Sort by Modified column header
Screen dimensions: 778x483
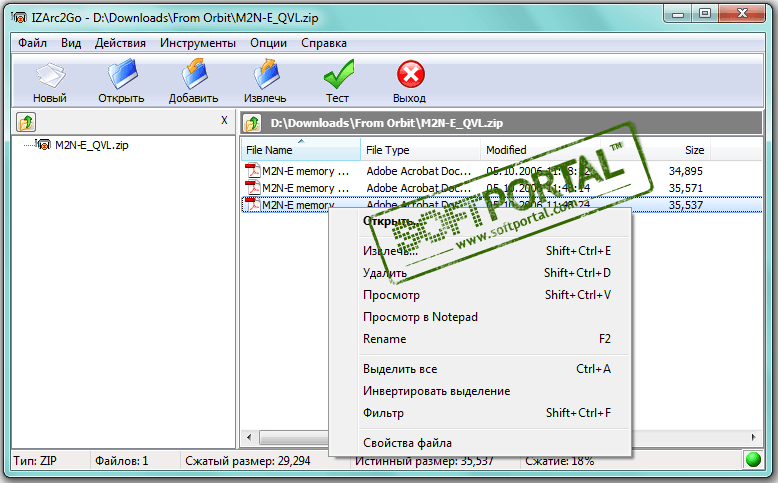click(540, 149)
